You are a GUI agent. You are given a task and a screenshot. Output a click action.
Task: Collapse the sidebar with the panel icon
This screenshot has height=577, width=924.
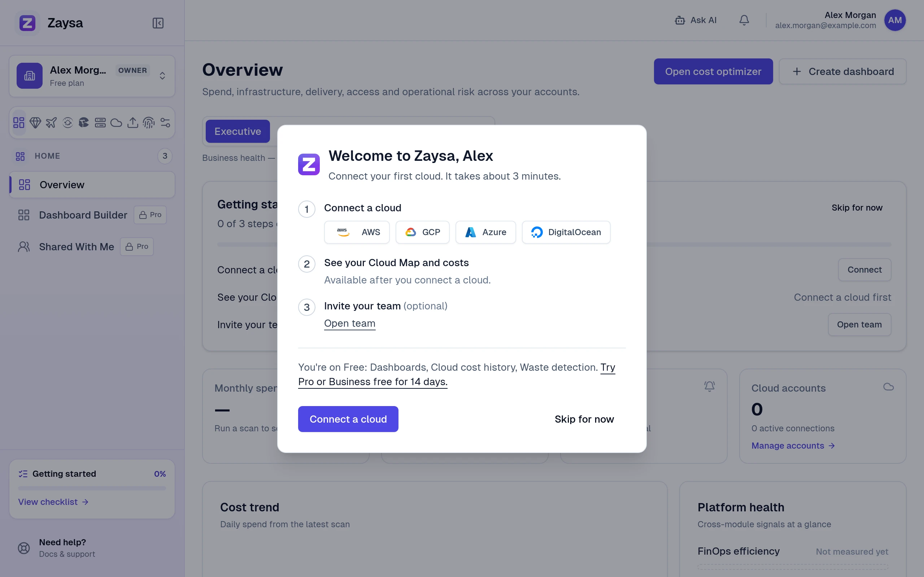pos(158,23)
